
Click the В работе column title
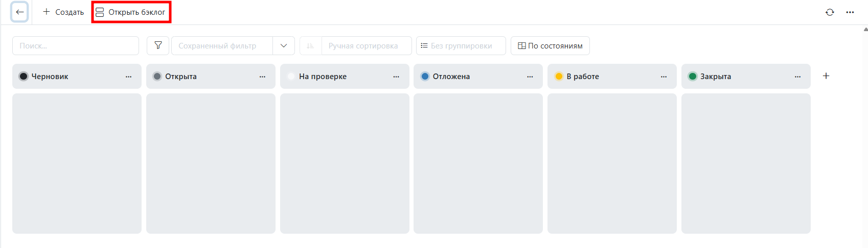coord(583,77)
